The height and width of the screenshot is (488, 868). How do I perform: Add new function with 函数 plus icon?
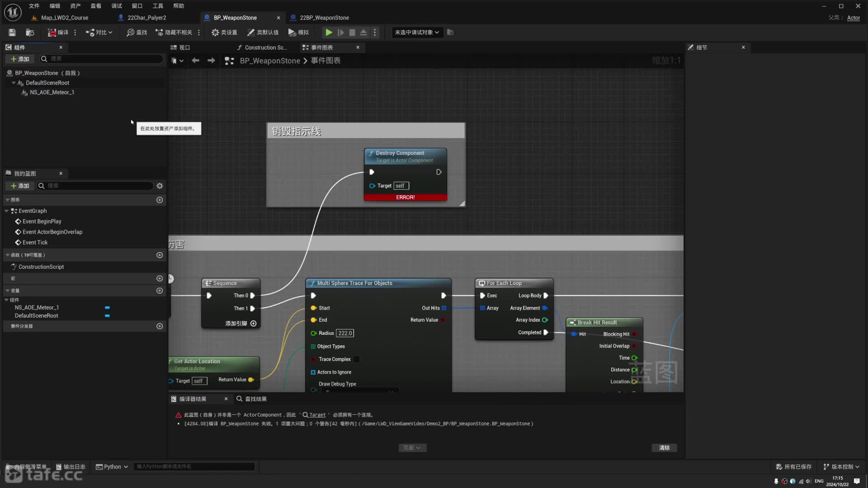160,255
